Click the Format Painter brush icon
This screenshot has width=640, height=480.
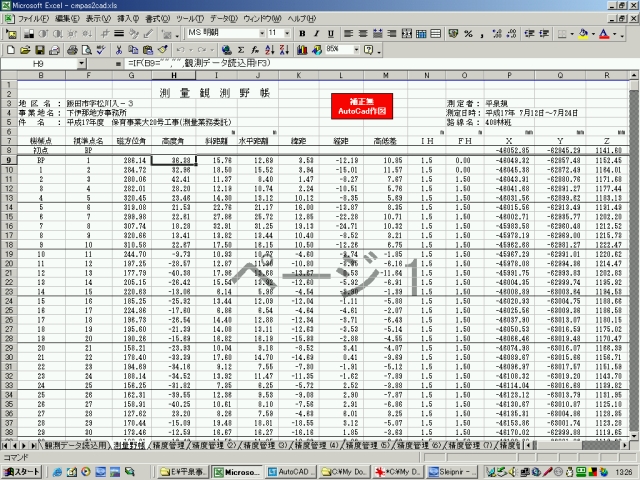[x=162, y=48]
